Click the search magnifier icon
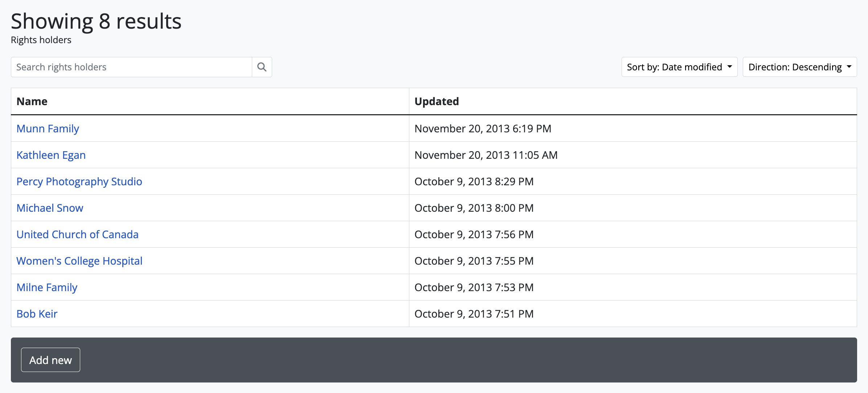The width and height of the screenshot is (868, 393). (262, 67)
